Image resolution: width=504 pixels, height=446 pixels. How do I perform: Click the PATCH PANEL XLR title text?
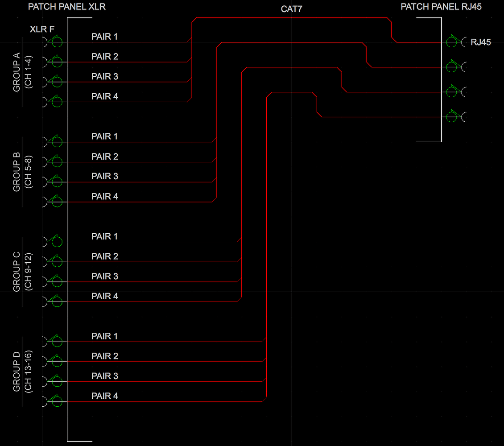click(x=67, y=7)
